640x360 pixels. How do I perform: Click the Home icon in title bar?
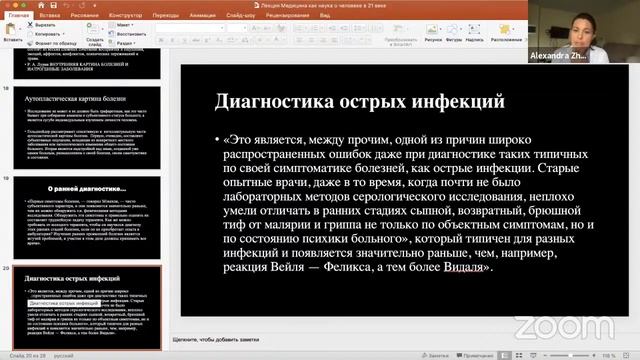coord(41,5)
